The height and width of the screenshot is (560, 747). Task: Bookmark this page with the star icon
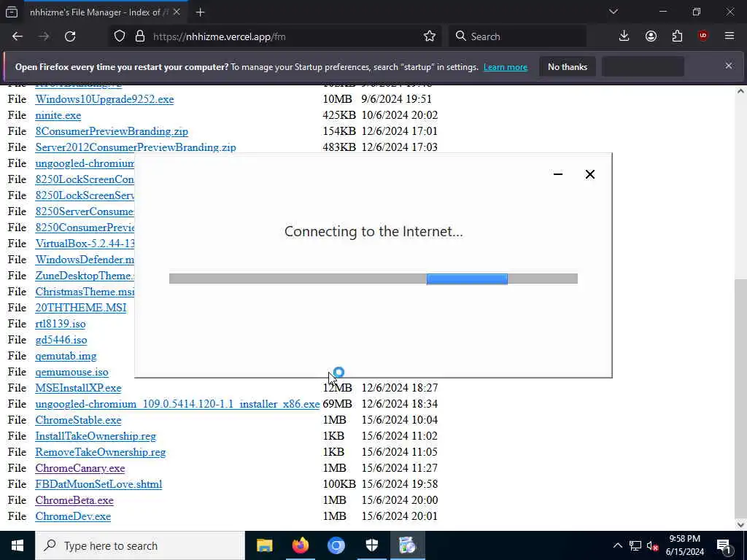click(x=429, y=36)
